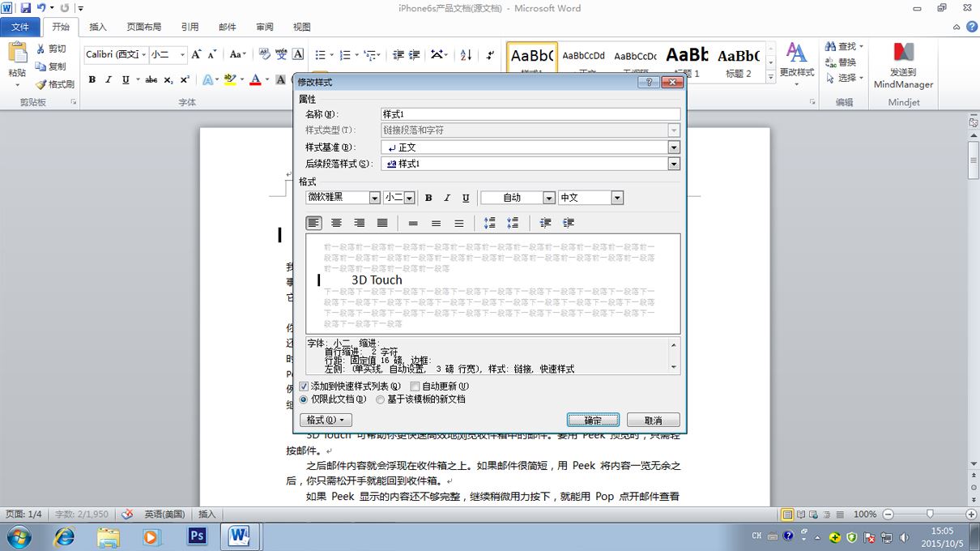980x551 pixels.
Task: Switch to the Mailings (邮件) tab
Action: [x=228, y=27]
